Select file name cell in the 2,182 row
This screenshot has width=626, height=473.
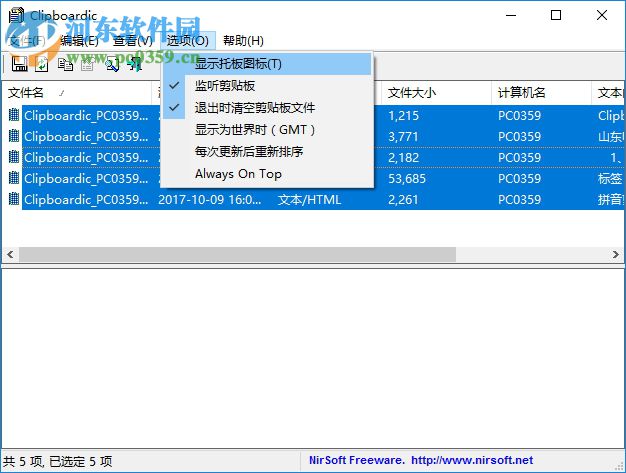tap(86, 157)
